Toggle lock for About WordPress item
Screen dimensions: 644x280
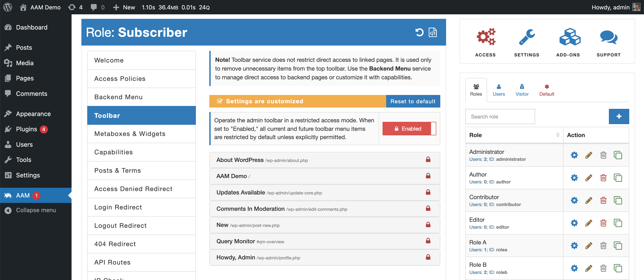coord(428,159)
